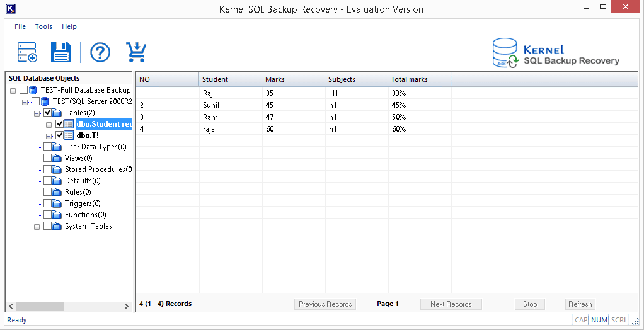
Task: Open the File menu
Action: point(20,26)
